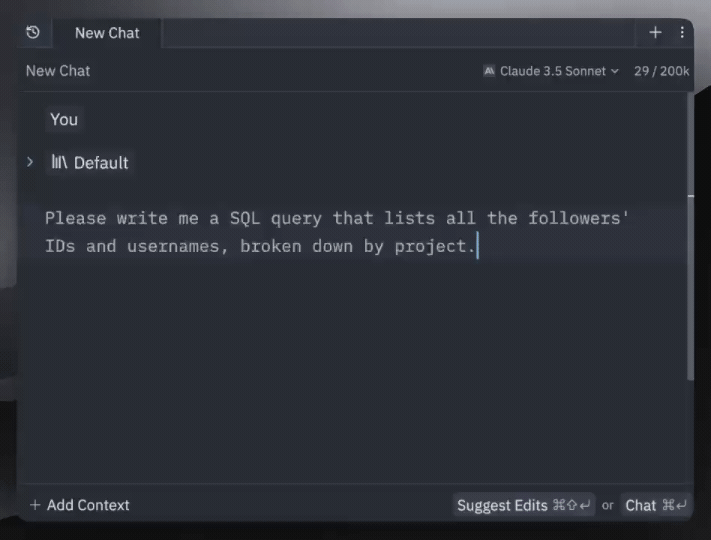Screen dimensions: 711x540
Task: Click the Add Context label
Action: click(x=88, y=505)
